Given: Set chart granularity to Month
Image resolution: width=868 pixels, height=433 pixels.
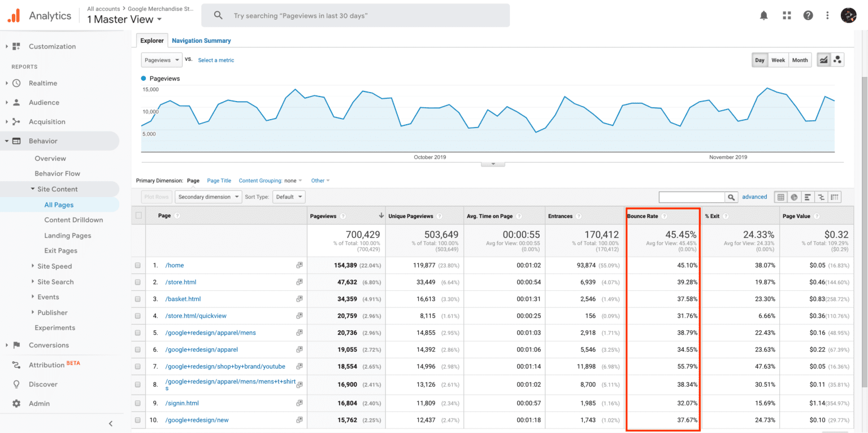Looking at the screenshot, I should pyautogui.click(x=800, y=60).
